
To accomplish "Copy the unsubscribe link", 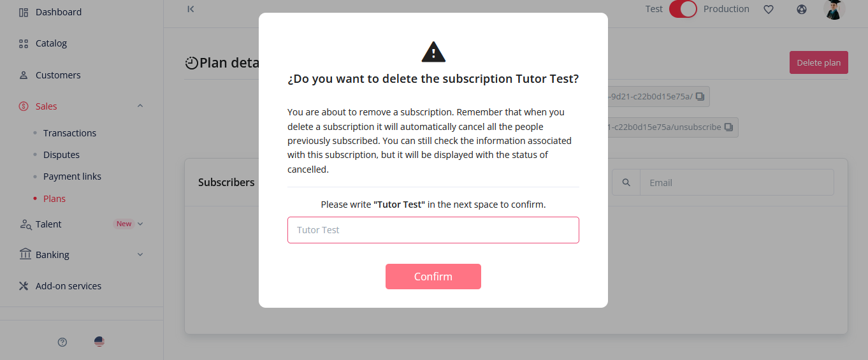I will 728,127.
